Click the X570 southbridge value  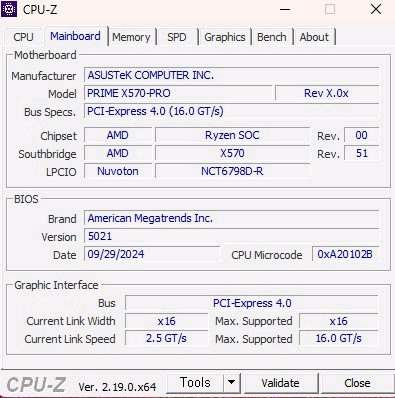pyautogui.click(x=232, y=153)
